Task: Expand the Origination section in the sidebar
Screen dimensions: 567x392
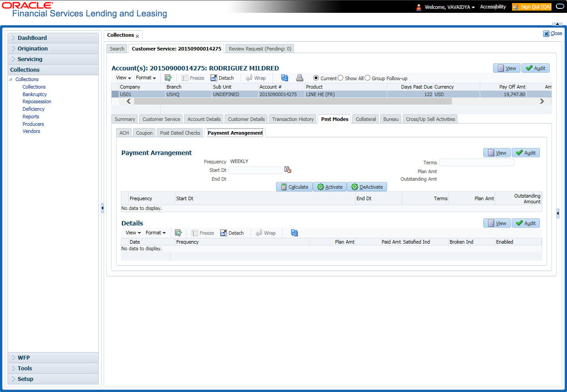Action: (32, 49)
